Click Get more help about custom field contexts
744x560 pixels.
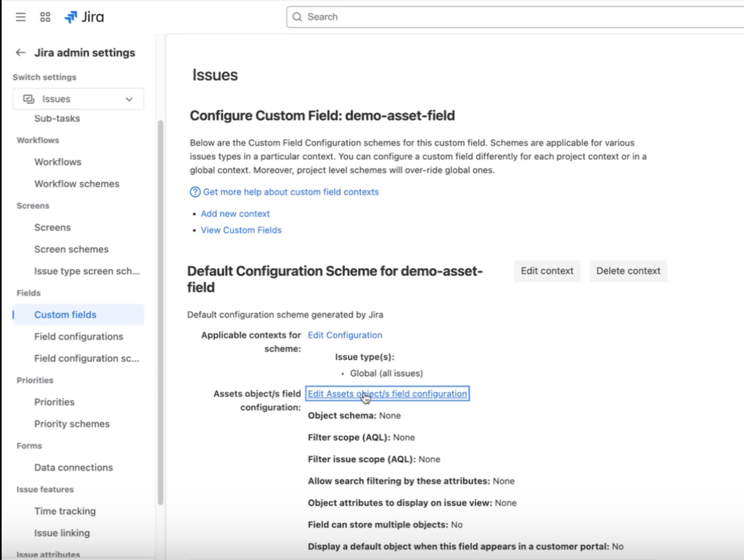291,192
